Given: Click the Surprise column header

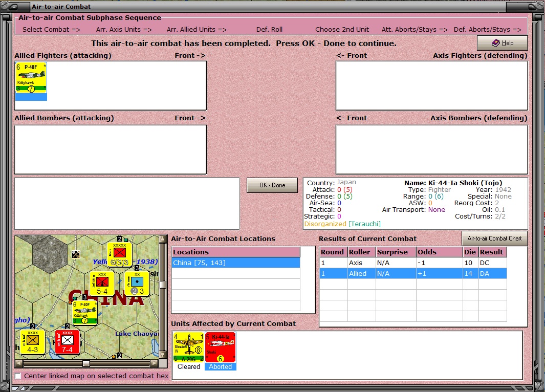Looking at the screenshot, I should [396, 252].
